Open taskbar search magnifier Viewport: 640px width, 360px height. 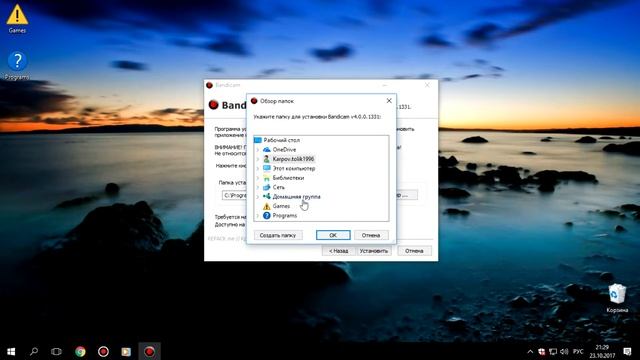pyautogui.click(x=34, y=351)
